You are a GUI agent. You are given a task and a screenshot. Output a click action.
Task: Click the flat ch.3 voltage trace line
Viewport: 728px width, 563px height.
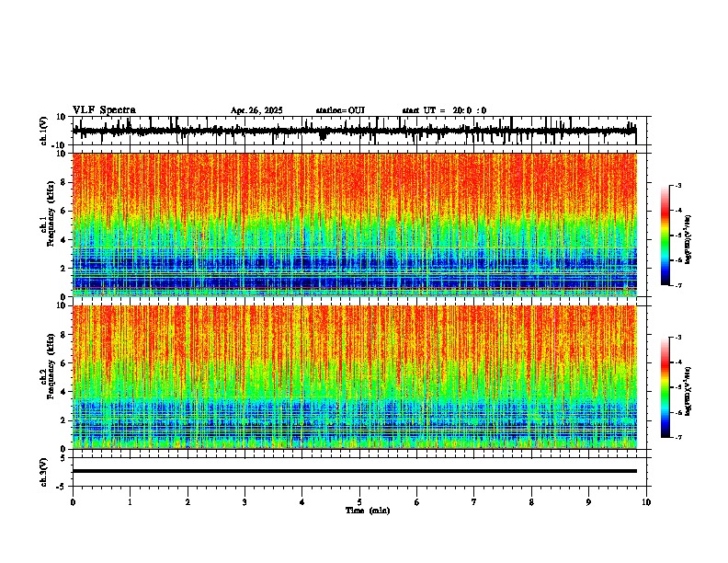click(354, 471)
